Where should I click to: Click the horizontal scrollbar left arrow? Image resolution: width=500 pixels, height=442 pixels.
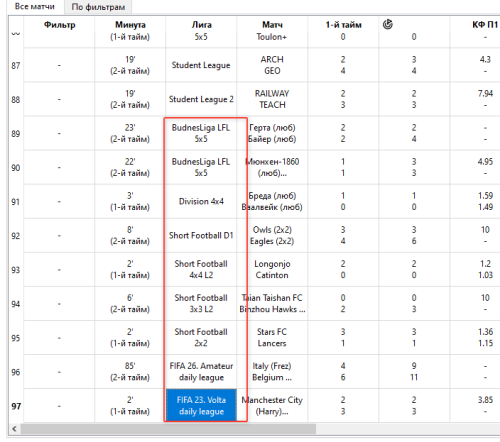point(14,429)
